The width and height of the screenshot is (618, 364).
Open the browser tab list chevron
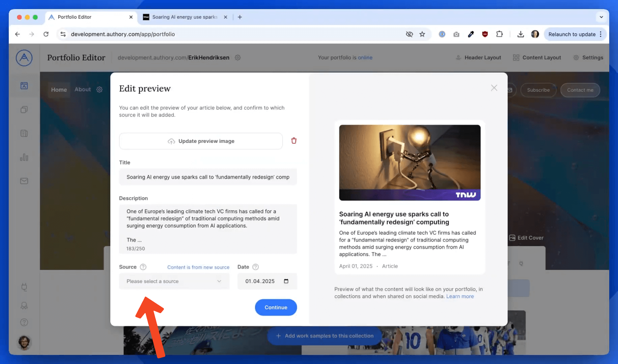click(601, 17)
